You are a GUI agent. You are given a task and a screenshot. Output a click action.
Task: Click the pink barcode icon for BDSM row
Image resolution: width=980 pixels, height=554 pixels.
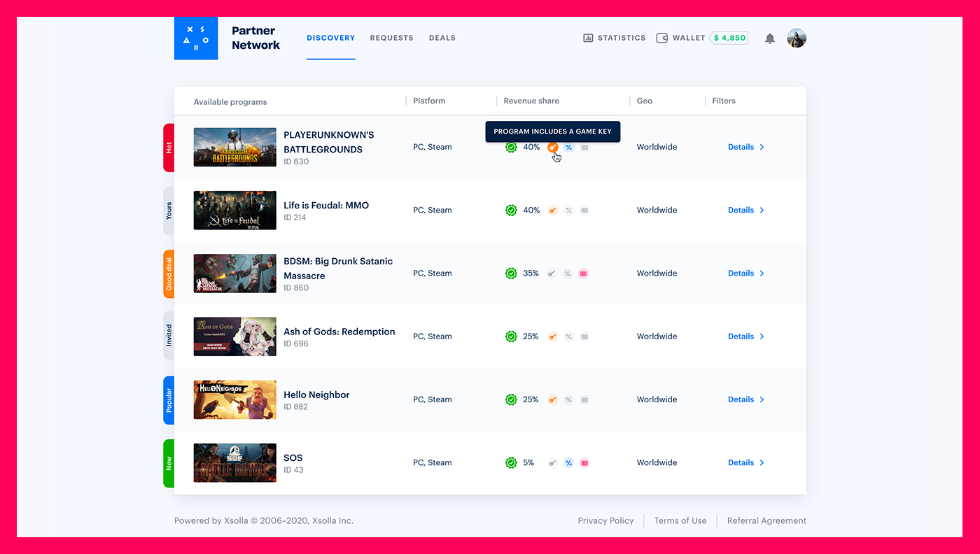tap(584, 274)
